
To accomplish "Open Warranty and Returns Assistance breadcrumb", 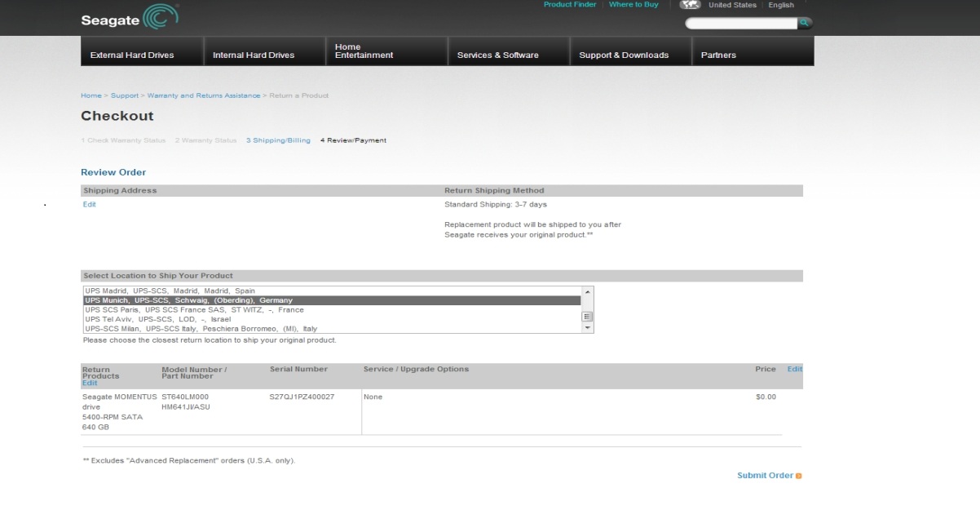I will [204, 95].
